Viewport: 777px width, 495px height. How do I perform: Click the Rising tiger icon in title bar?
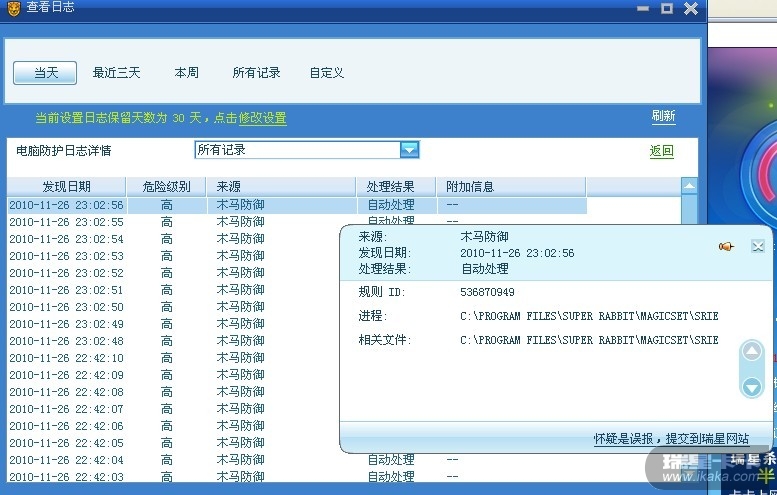[x=13, y=8]
